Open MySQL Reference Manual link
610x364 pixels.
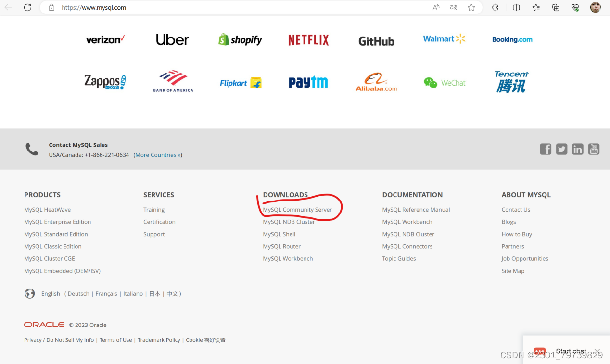(416, 210)
